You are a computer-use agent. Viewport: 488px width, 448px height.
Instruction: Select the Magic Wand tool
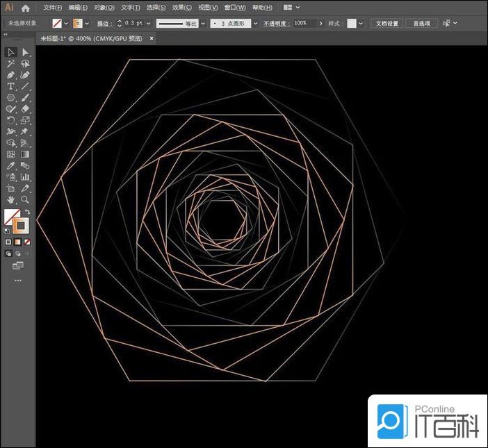coord(11,63)
